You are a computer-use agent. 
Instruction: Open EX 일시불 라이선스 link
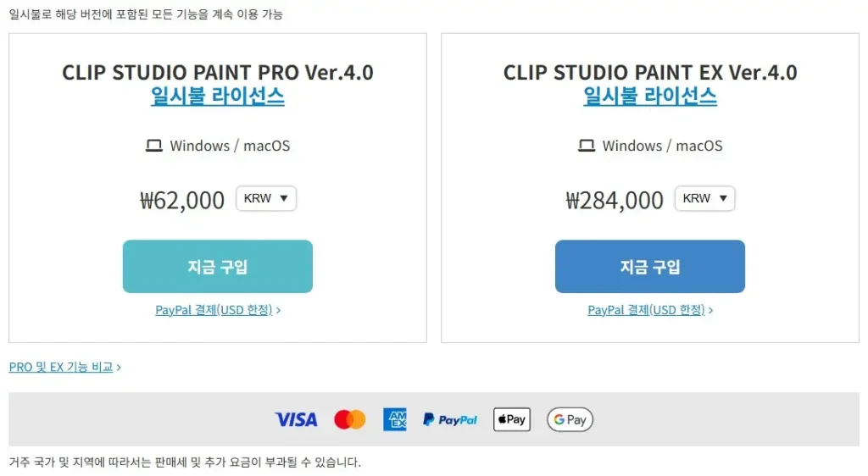650,97
